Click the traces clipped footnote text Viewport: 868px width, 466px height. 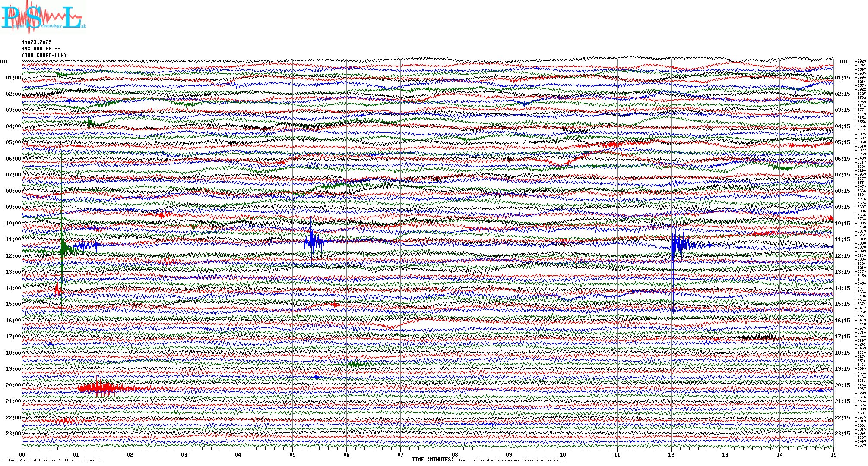(x=512, y=460)
